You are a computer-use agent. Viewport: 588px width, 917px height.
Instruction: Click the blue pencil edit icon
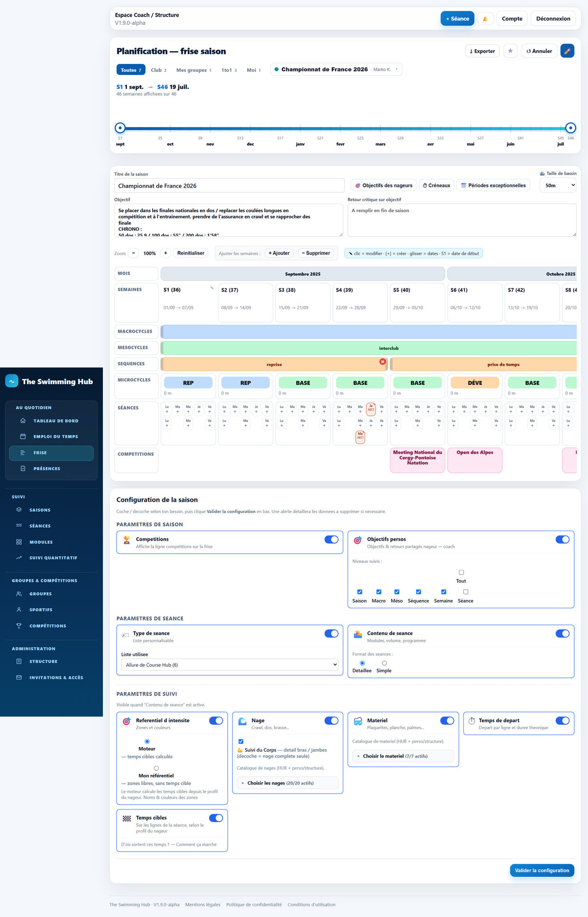[x=567, y=51]
